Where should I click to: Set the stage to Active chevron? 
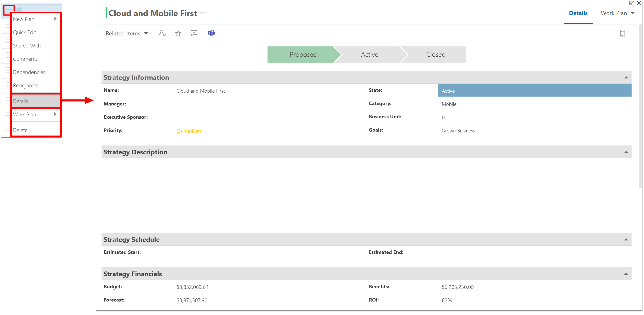click(x=369, y=55)
